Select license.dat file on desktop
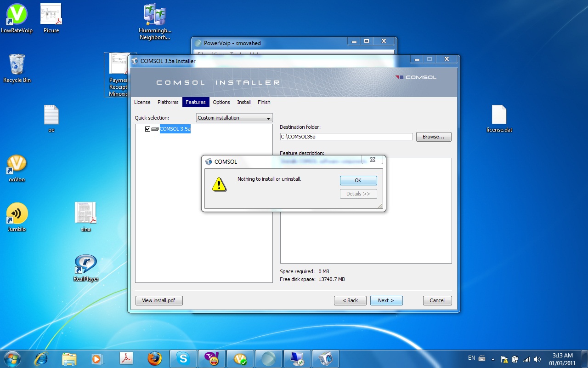This screenshot has height=368, width=588. coord(499,119)
